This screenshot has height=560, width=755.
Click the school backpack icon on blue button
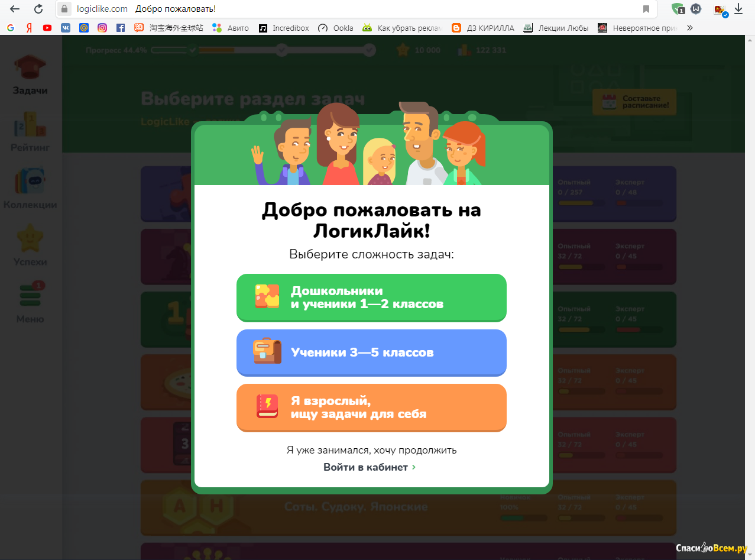(x=267, y=351)
